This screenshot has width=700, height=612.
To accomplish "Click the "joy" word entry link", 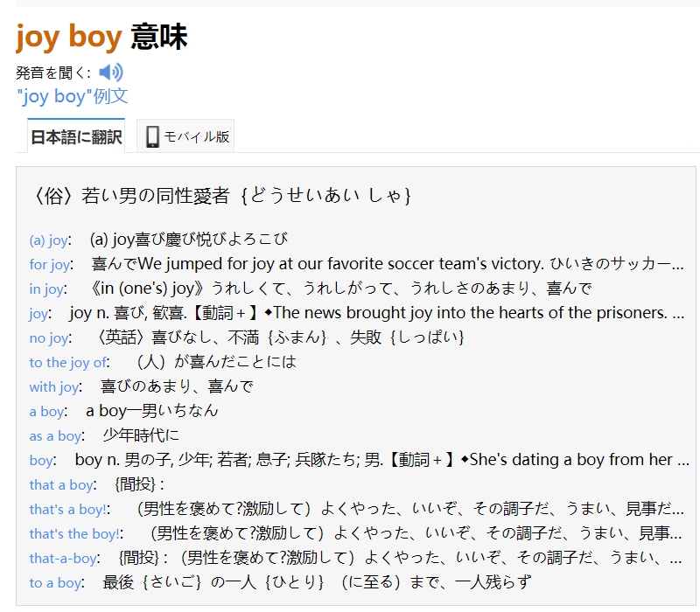I will (38, 314).
